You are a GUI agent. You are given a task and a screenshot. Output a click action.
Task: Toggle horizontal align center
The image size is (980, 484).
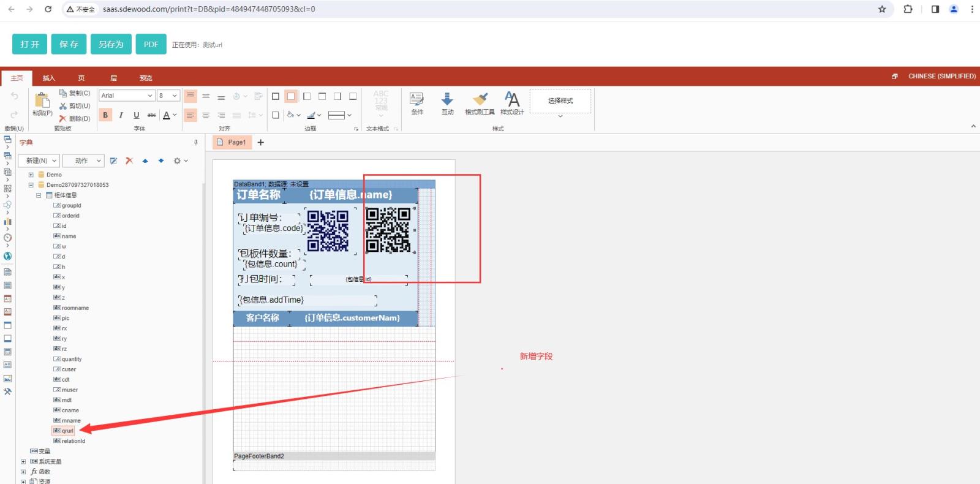(206, 115)
